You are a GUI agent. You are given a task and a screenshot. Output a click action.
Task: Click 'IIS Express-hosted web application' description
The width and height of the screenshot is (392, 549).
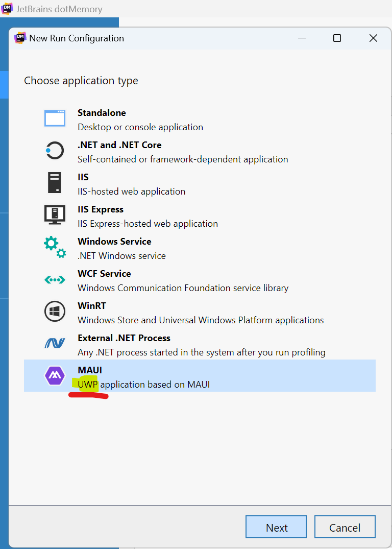point(148,223)
